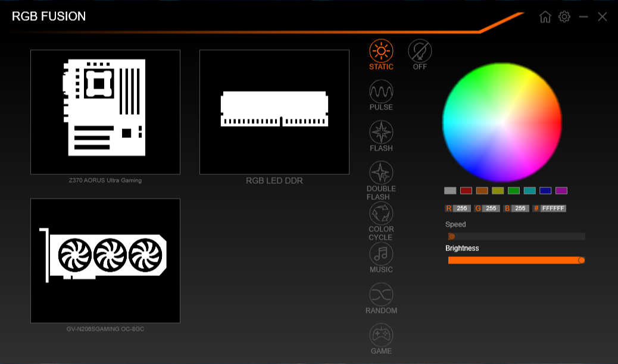Click the Brightness slider bar

(517, 261)
